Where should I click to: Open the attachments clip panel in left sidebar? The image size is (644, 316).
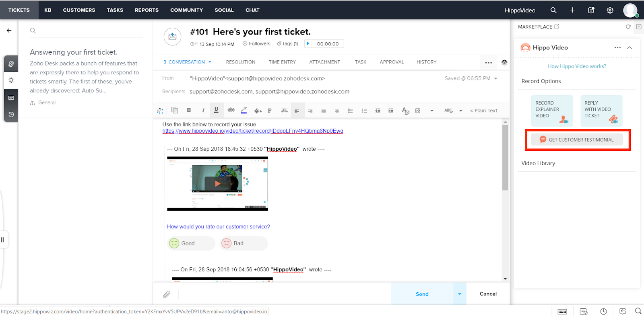point(11,64)
